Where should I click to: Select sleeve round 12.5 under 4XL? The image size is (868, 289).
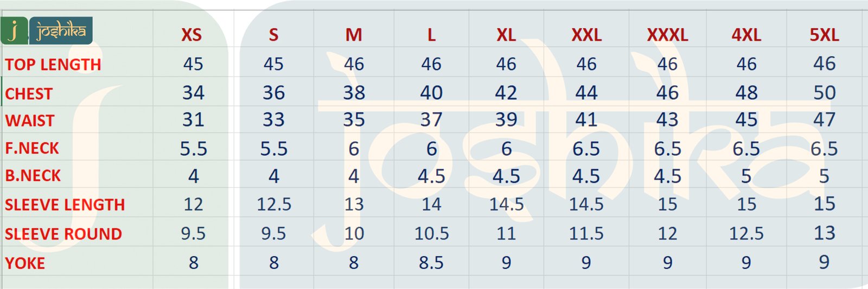tap(746, 234)
